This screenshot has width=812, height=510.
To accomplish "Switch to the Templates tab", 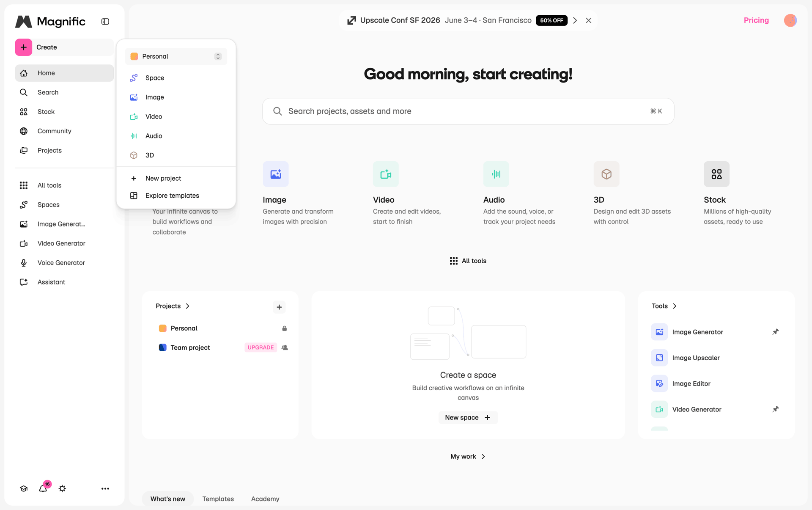I will (x=218, y=499).
